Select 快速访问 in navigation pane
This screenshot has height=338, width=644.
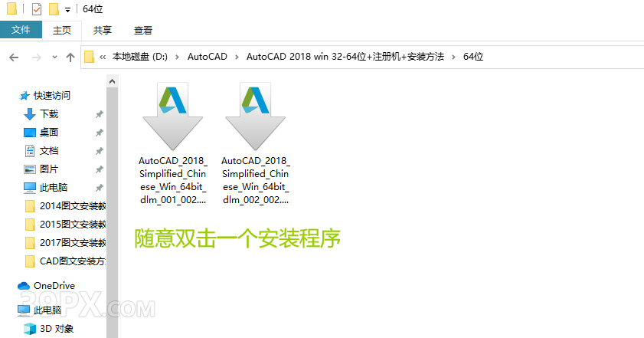pos(52,95)
